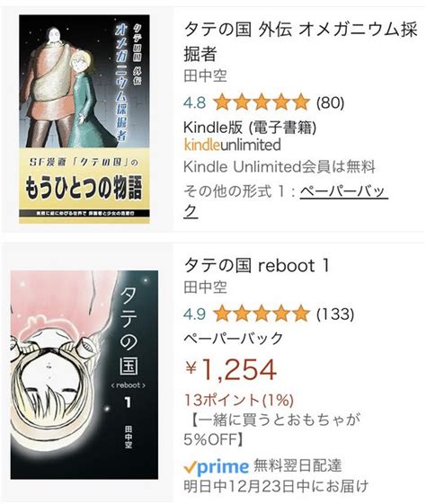The height and width of the screenshot is (504, 426).
Task: Open the タテの国 reboot 1 title link
Action: click(x=256, y=266)
